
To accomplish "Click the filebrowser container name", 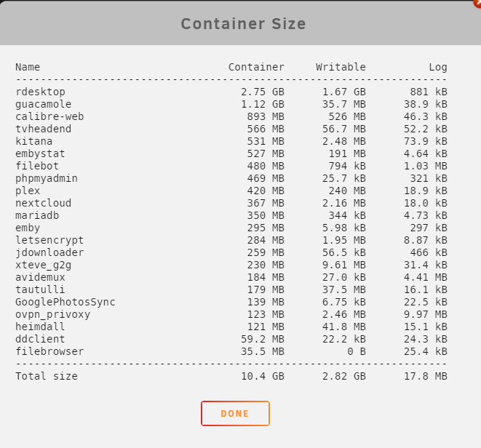I will pos(49,351).
